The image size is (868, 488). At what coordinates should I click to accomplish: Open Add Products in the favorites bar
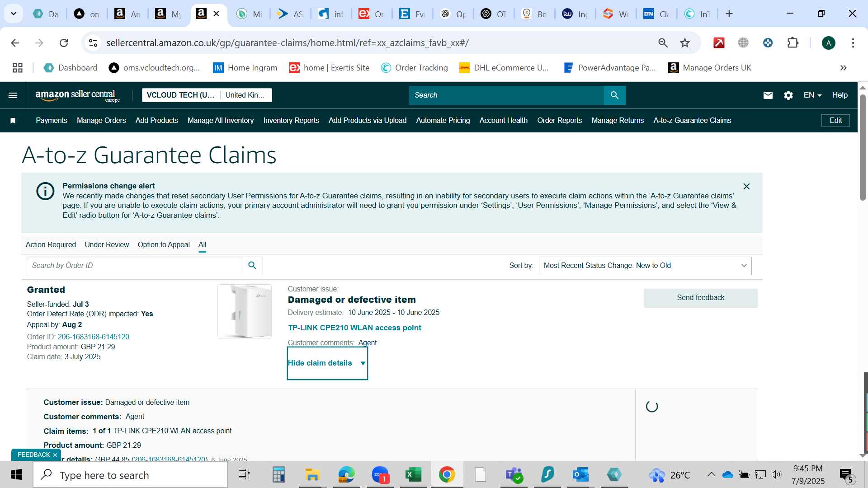pos(156,121)
